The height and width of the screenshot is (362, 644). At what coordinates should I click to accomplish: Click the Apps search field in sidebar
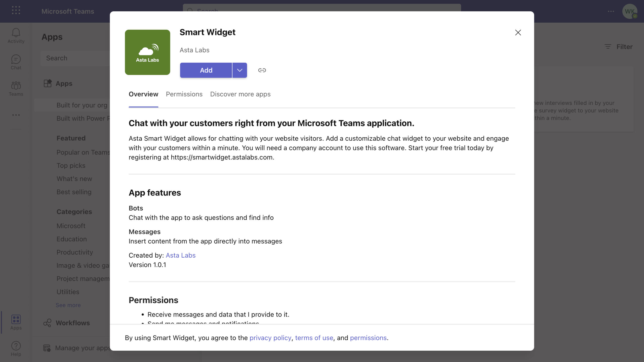point(75,58)
